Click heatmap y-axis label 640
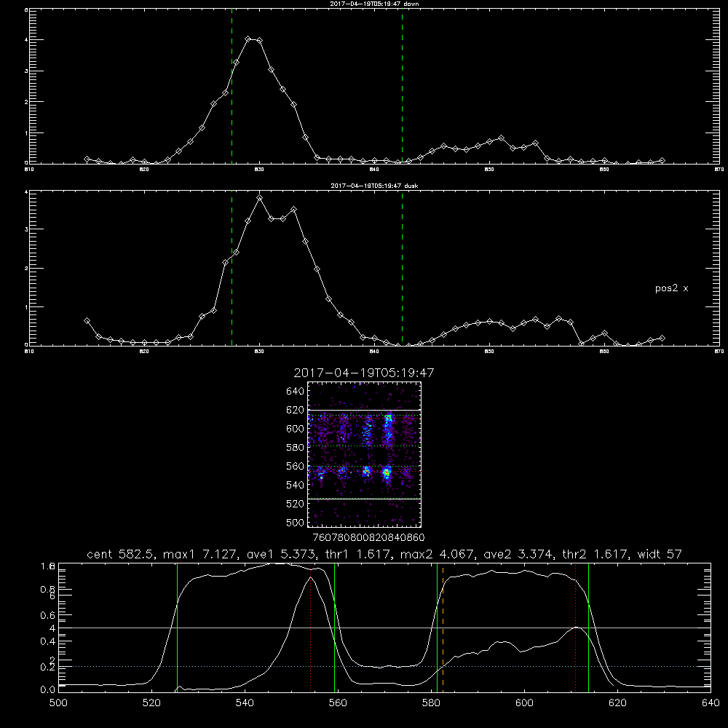Screen dimensions: 728x728 295,392
